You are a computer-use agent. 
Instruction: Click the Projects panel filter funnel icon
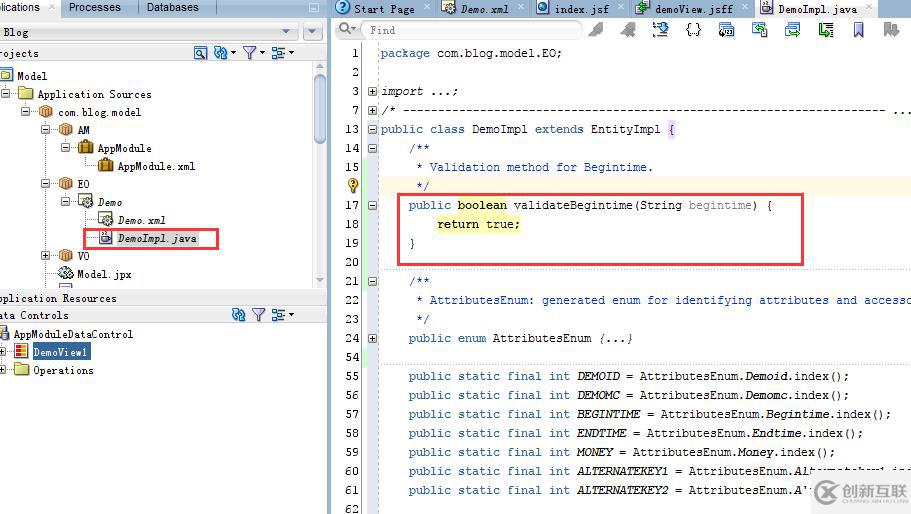249,53
